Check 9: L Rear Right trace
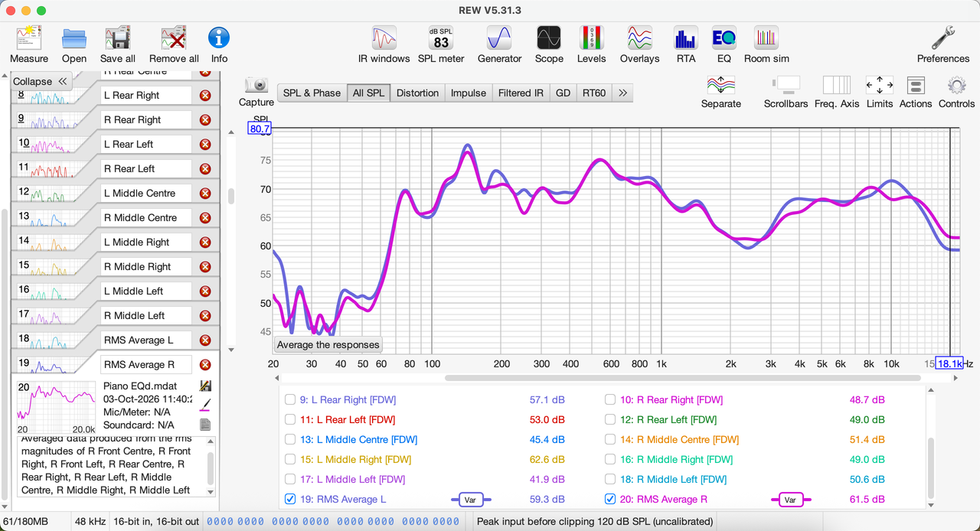980x531 pixels. pos(290,399)
